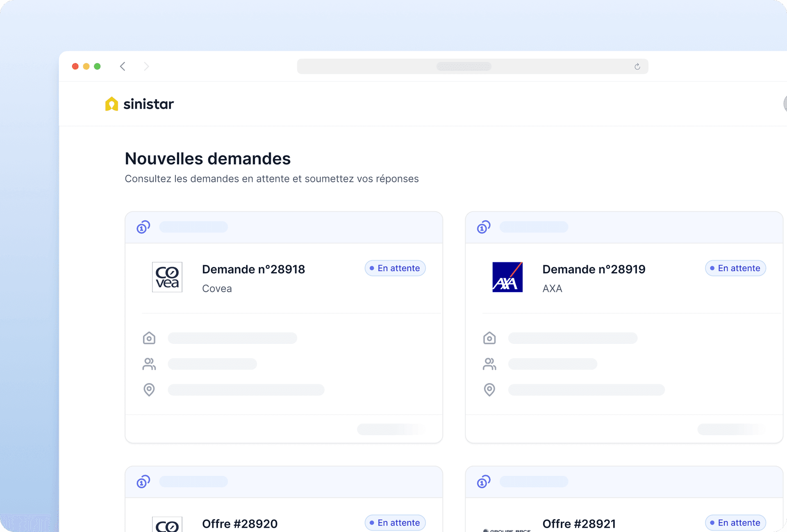Screen dimensions: 787x532
Task: Click the location pin icon on Demande n°28918
Action: point(149,389)
